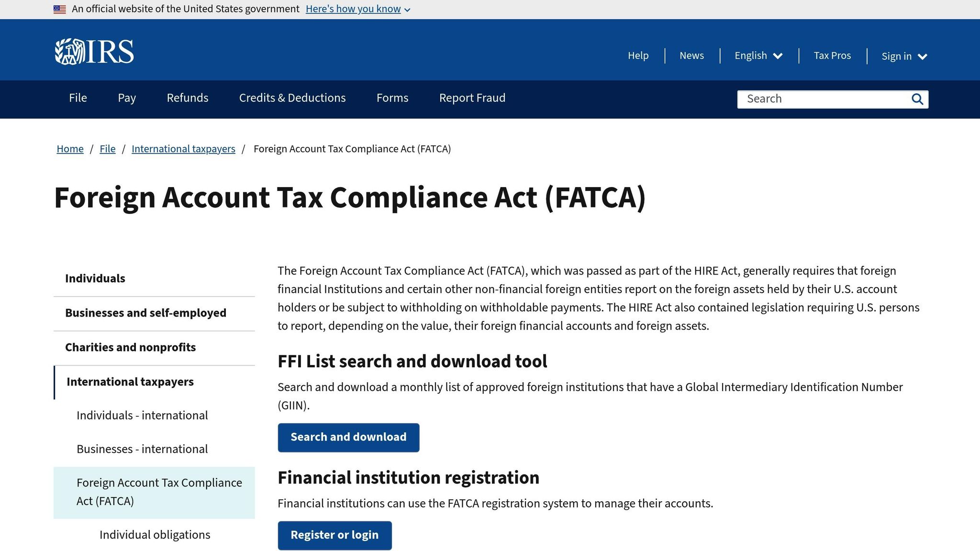Viewport: 980px width, 551px height.
Task: Select the Credits & Deductions menu item
Action: click(292, 98)
